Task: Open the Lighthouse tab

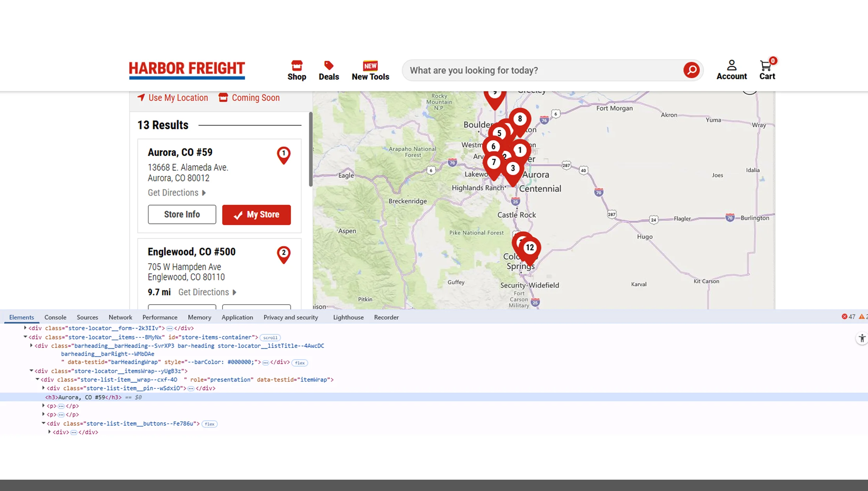Action: 348,317
